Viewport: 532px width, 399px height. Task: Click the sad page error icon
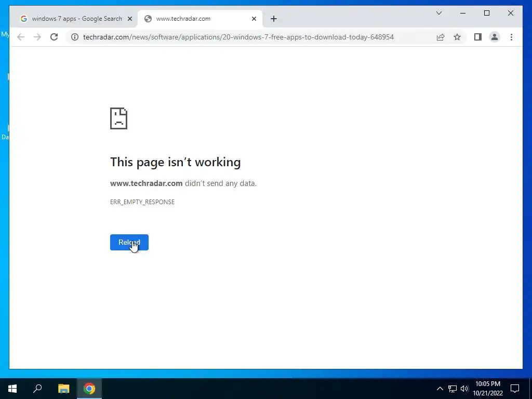coord(119,118)
